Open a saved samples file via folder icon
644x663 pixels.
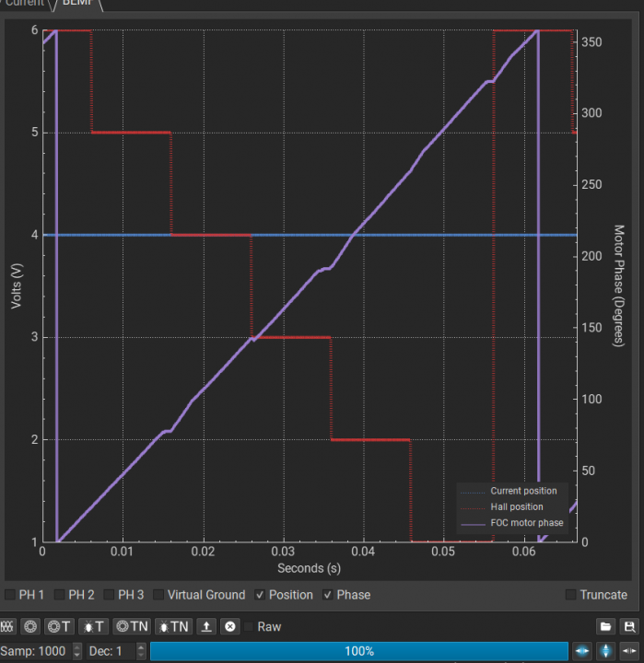pos(606,626)
